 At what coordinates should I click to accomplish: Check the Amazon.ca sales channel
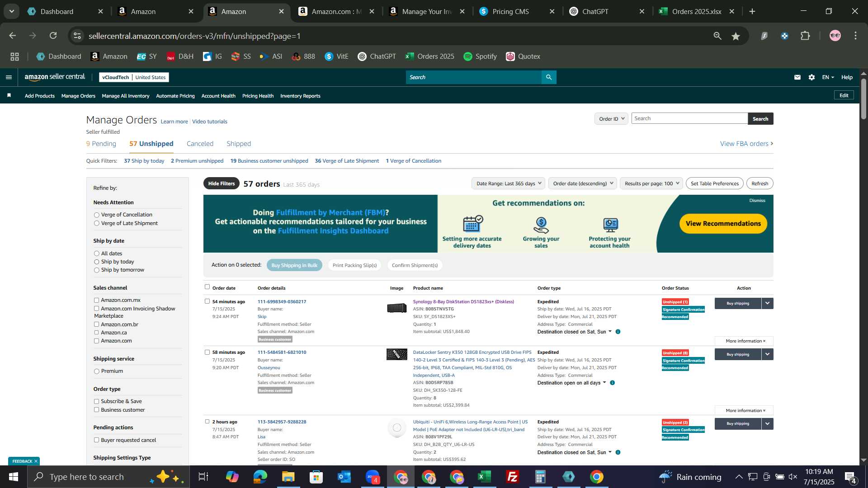[x=96, y=333]
